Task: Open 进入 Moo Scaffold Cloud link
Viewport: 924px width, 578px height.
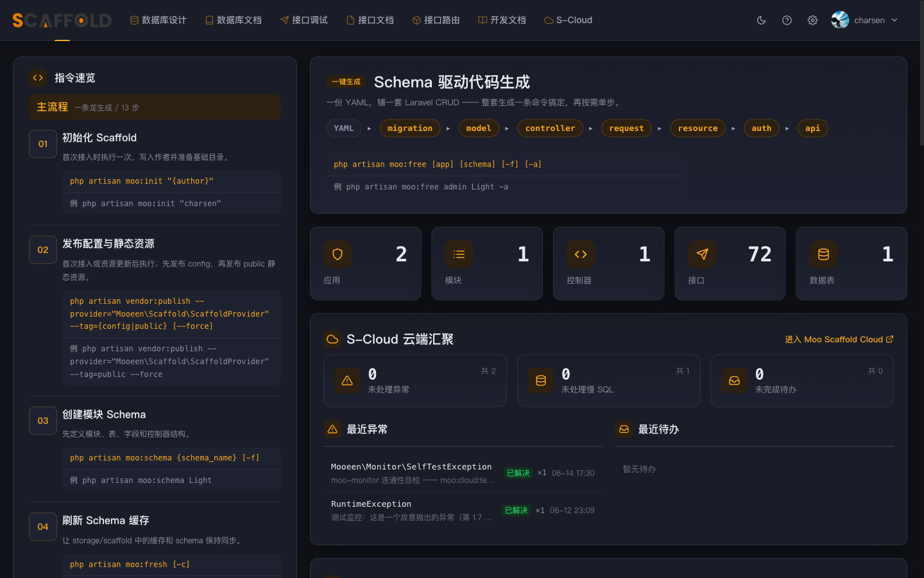Action: (x=839, y=339)
